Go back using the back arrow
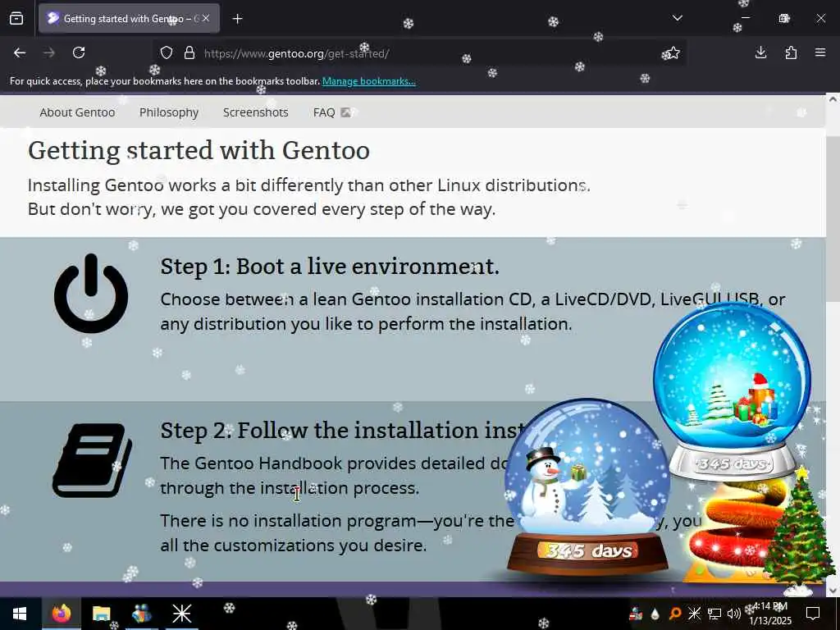Viewport: 840px width, 630px height. tap(20, 52)
